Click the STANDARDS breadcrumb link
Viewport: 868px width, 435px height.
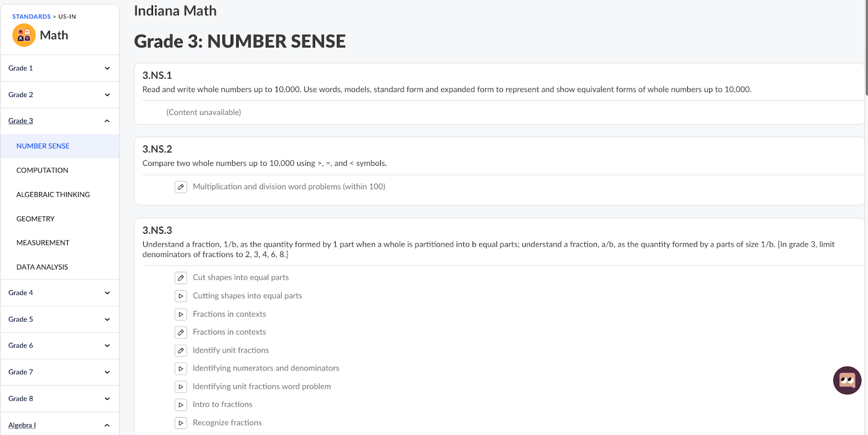pyautogui.click(x=31, y=17)
